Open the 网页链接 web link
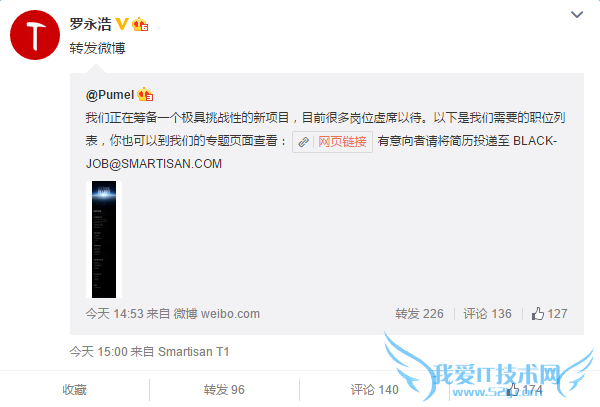This screenshot has height=407, width=600. click(x=342, y=142)
